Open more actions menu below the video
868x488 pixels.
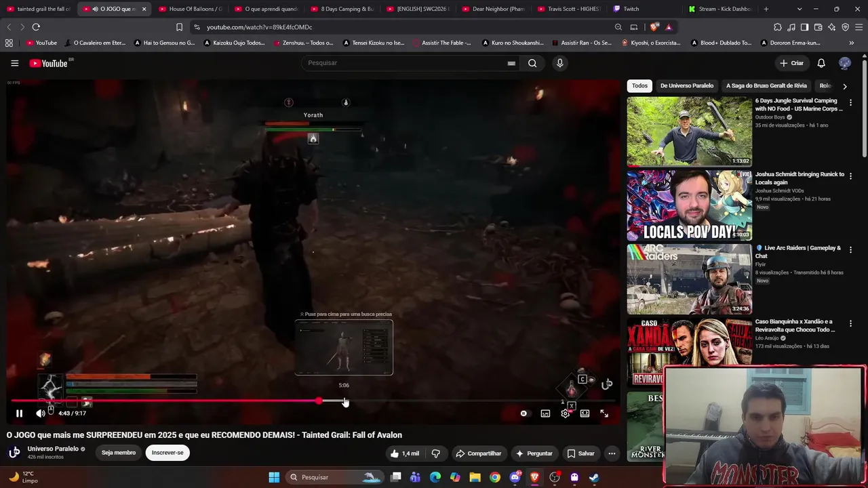coord(612,453)
